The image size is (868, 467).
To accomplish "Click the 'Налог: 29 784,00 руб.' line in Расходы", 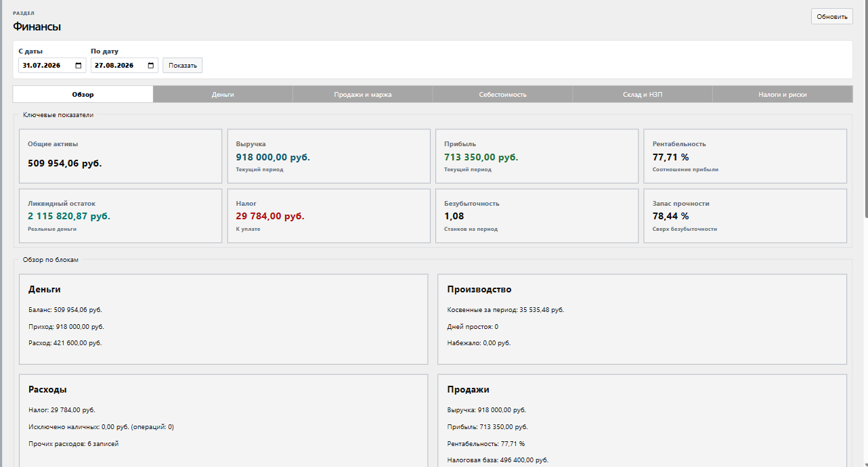I will tap(62, 410).
